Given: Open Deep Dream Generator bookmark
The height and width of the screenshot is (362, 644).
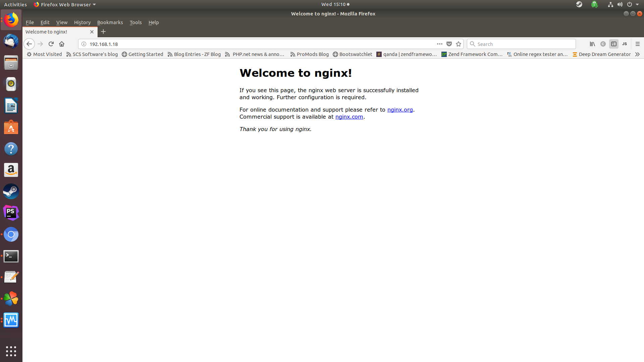Looking at the screenshot, I should click(601, 54).
